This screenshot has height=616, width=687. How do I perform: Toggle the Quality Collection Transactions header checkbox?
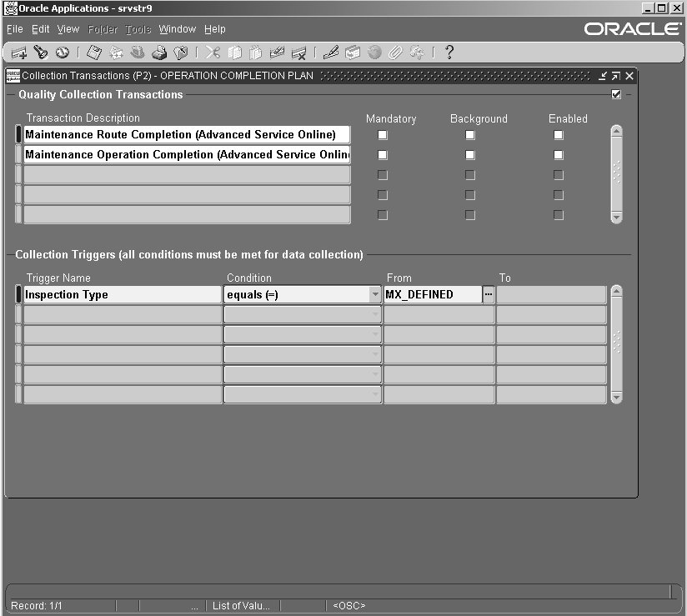616,94
